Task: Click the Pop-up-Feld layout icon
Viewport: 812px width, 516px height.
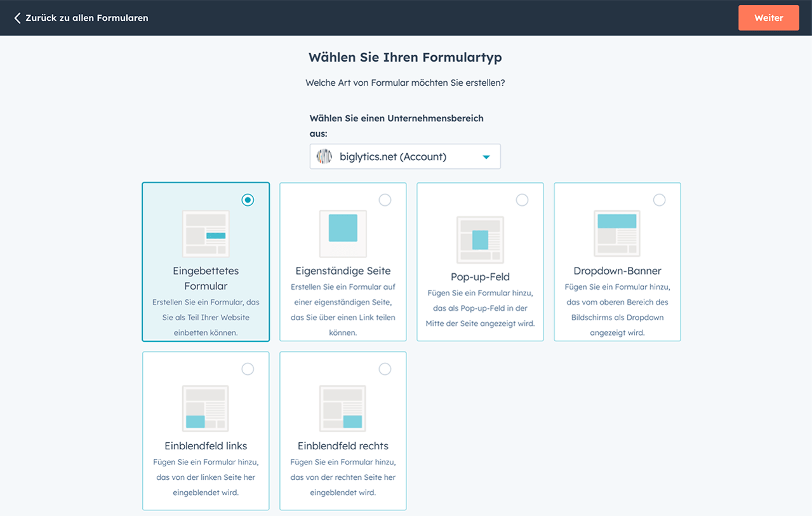Action: 480,240
